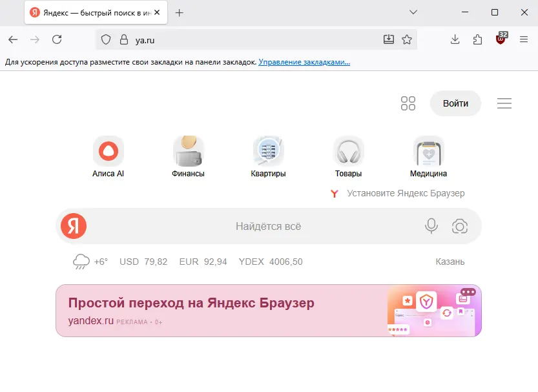
Task: Toggle tracking protection with the shield icon
Action: tap(105, 39)
